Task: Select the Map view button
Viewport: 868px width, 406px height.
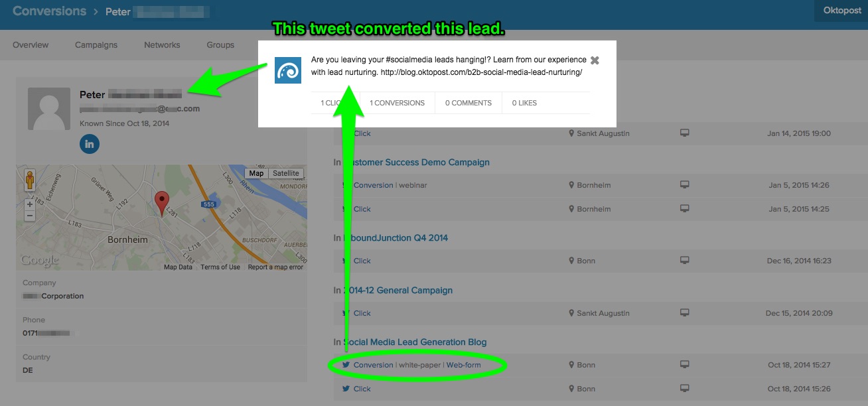Action: tap(256, 173)
